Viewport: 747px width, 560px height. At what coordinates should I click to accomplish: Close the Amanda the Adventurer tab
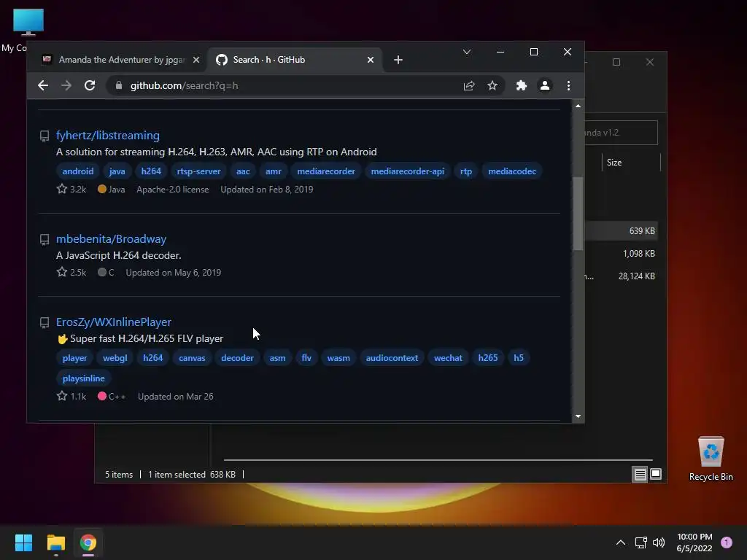click(196, 60)
